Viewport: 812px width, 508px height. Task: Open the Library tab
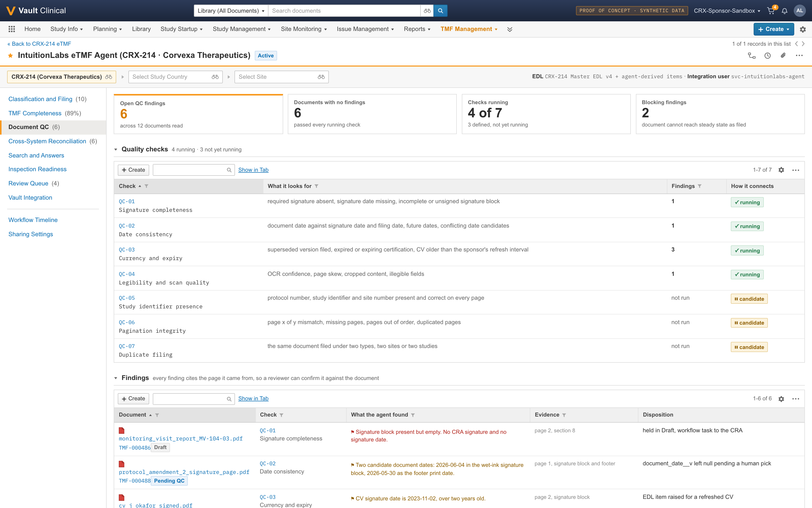click(141, 29)
